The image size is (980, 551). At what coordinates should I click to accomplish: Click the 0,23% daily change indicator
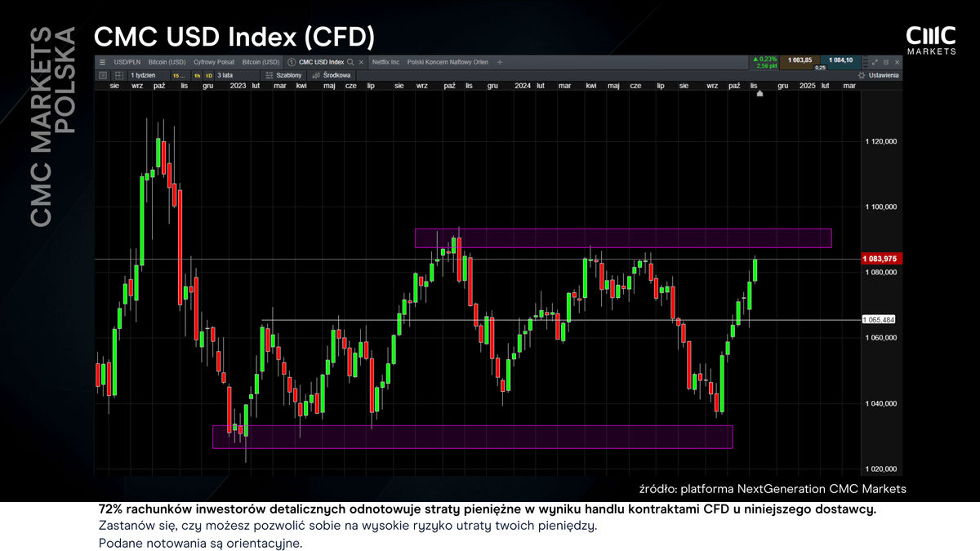point(765,59)
